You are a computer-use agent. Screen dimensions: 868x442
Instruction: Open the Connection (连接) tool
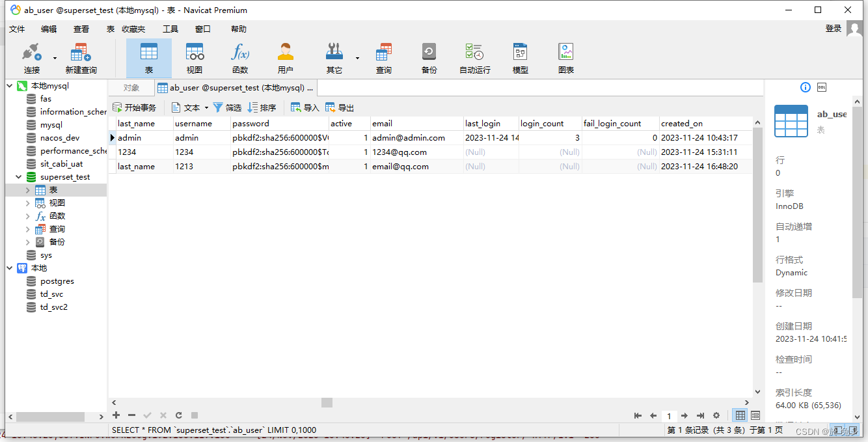click(32, 59)
